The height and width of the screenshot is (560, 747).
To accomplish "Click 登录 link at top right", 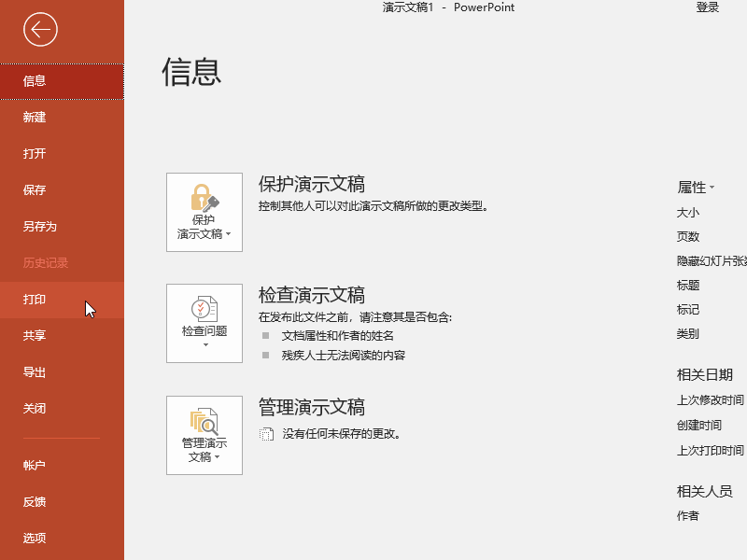I will pyautogui.click(x=707, y=7).
